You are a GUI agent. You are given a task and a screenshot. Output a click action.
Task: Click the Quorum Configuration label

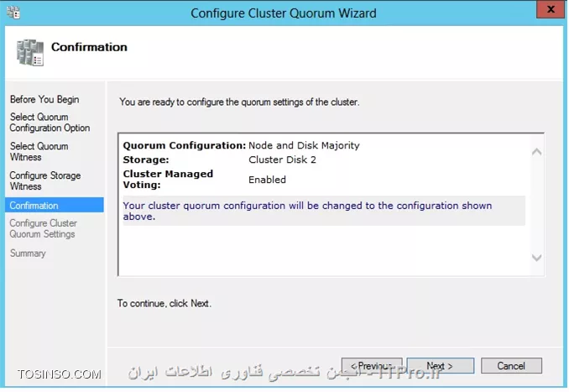click(x=185, y=145)
